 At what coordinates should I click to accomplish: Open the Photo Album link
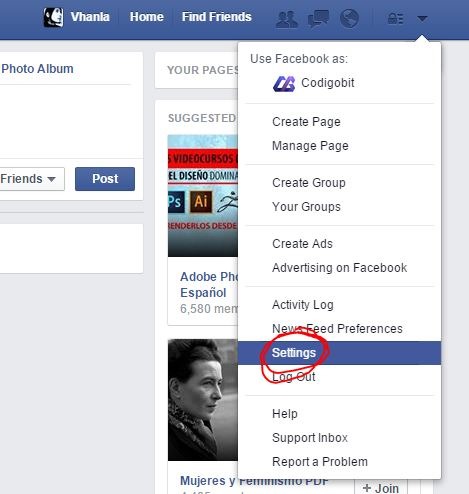point(37,69)
